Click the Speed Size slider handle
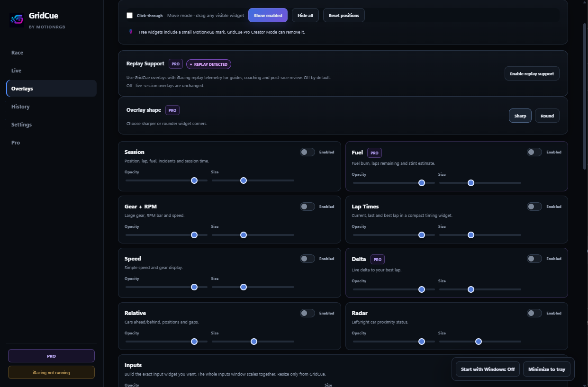588x387 pixels. tap(244, 287)
